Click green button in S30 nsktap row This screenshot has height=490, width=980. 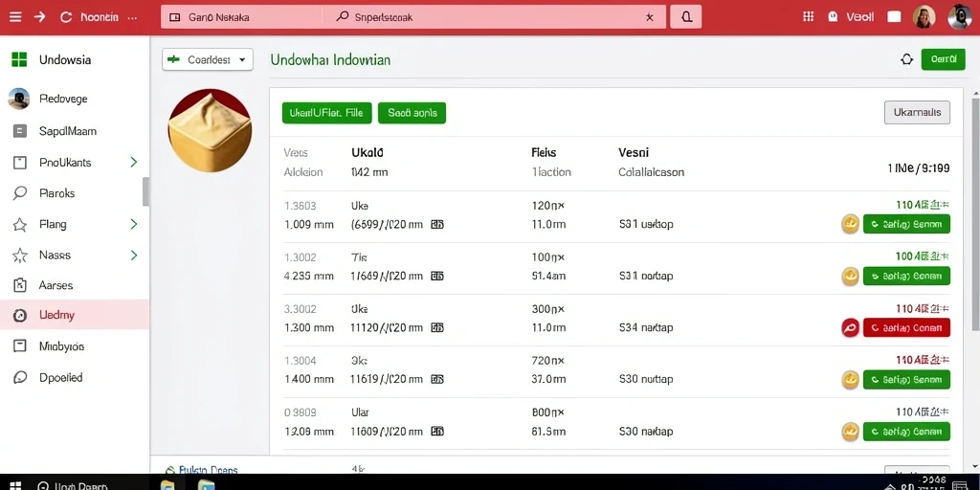pyautogui.click(x=906, y=432)
